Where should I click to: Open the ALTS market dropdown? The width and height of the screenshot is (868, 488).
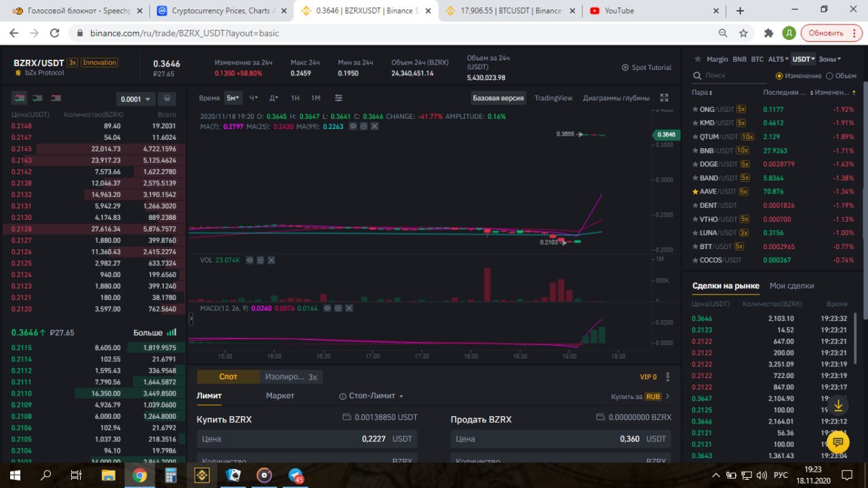pos(778,59)
